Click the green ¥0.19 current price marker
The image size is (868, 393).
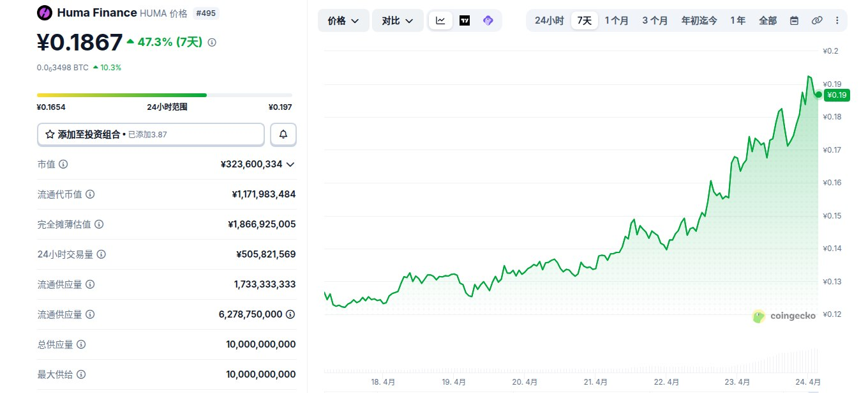pos(836,95)
